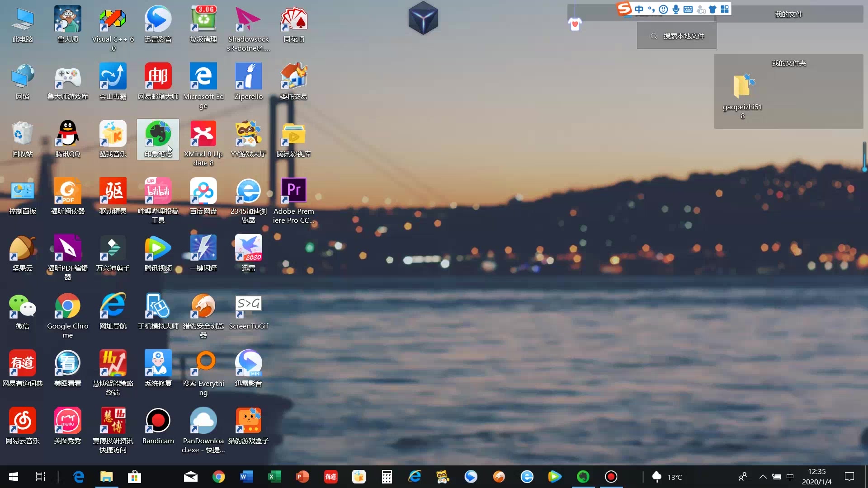Open gaopeizhi518 folder in 我的文件夹

tap(742, 96)
